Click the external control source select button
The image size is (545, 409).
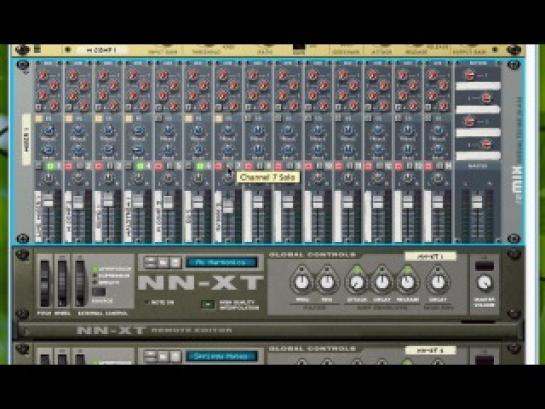[x=99, y=292]
